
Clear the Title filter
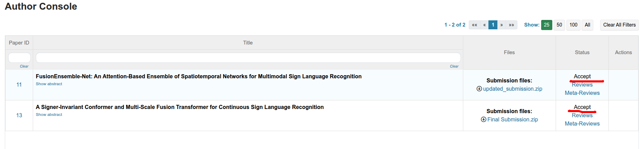click(454, 66)
